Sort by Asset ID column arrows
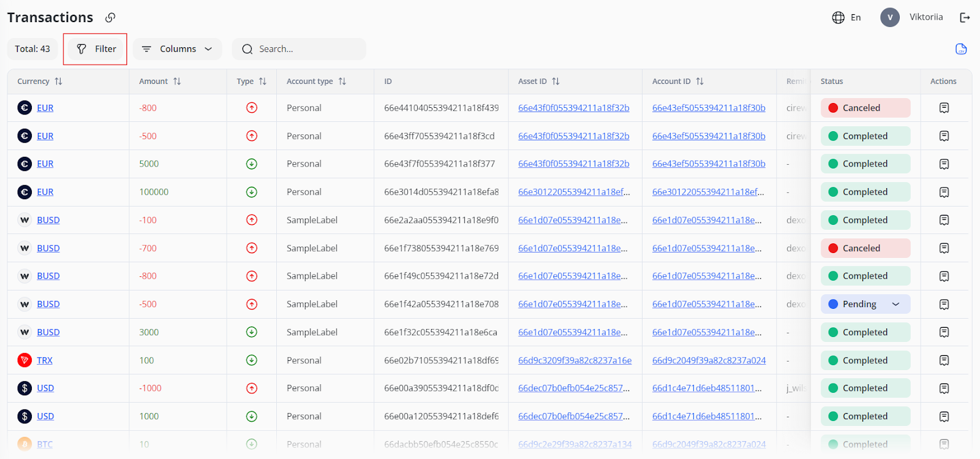The height and width of the screenshot is (459, 980). [x=556, y=82]
